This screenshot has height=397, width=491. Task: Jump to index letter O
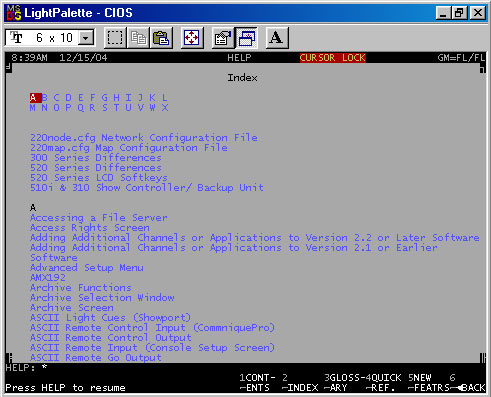coord(56,108)
